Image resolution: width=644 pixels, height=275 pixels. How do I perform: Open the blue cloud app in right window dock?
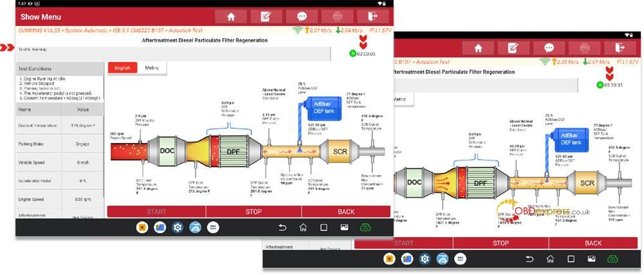pyautogui.click(x=442, y=259)
